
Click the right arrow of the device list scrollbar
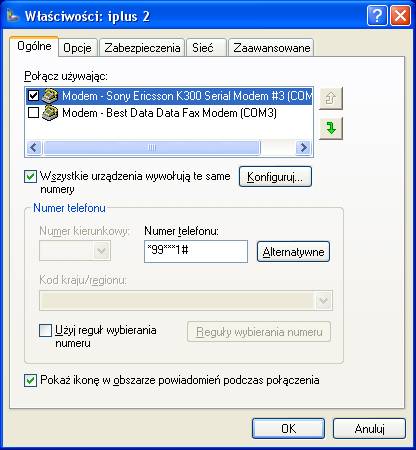point(303,147)
